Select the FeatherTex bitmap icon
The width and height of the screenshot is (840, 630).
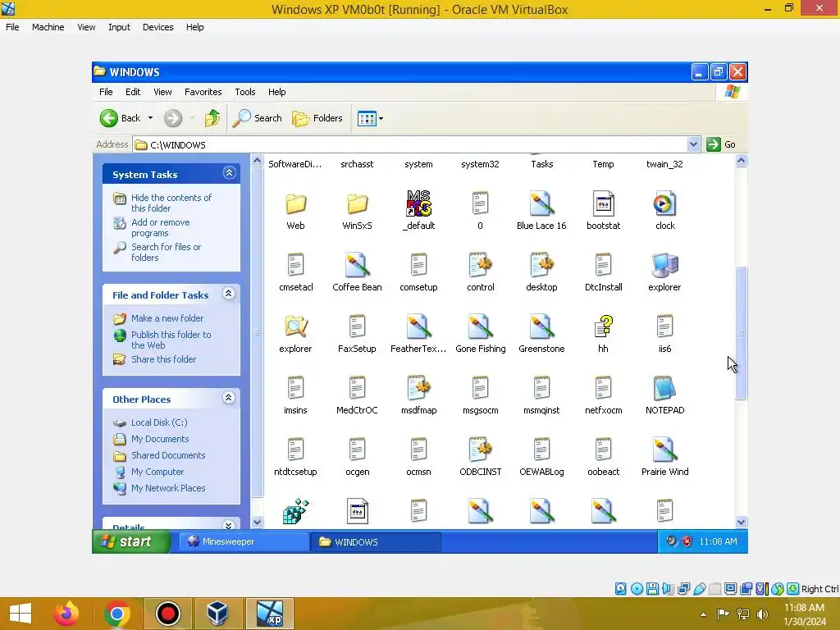(418, 326)
